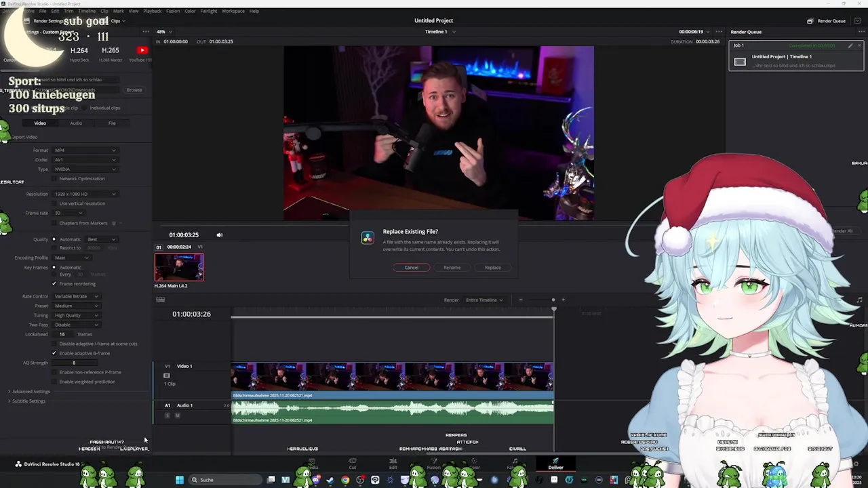Screen dimensions: 868x488
Task: Toggle Enable adaptive B-frame checkbox
Action: (54, 353)
